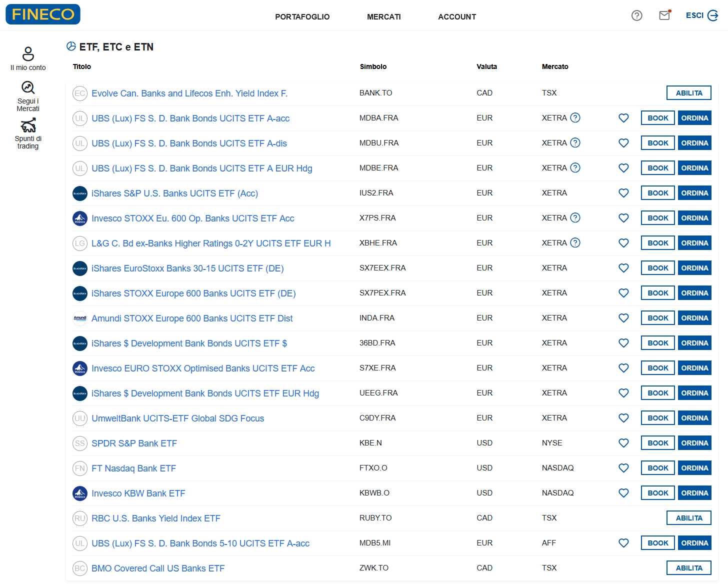Open the BOOK for S7XE.FRA
This screenshot has width=728, height=586.
[658, 368]
